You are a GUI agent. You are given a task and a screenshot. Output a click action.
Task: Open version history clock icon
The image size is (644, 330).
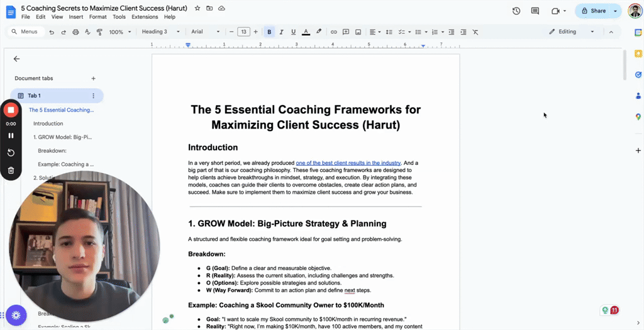[516, 11]
